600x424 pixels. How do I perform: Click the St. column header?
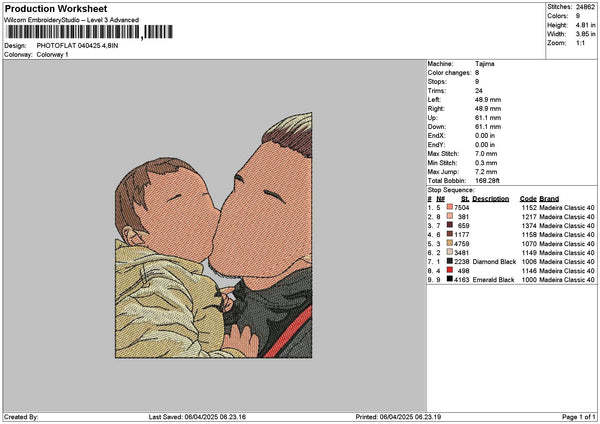(465, 199)
